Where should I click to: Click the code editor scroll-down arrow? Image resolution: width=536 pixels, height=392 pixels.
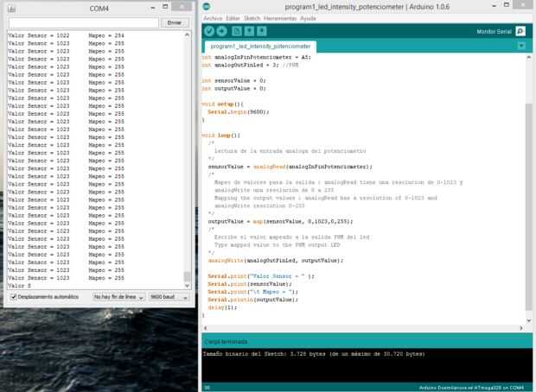coord(529,320)
